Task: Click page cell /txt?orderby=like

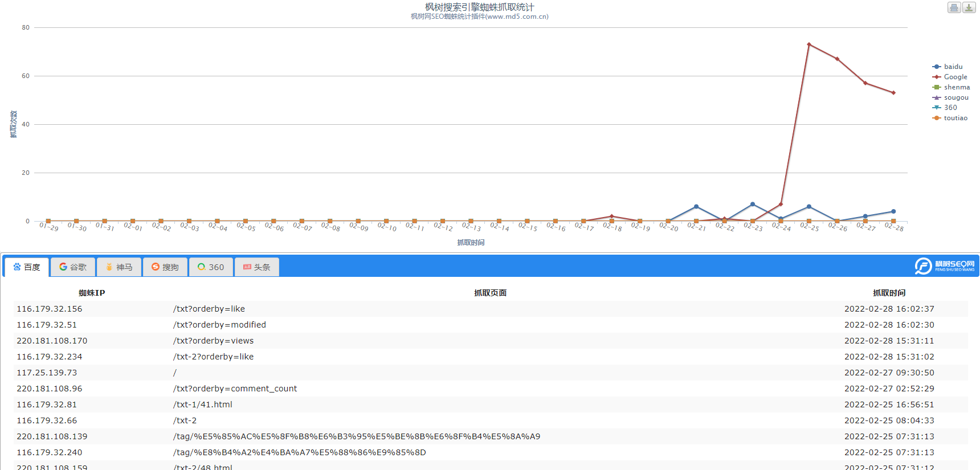Action: click(209, 309)
